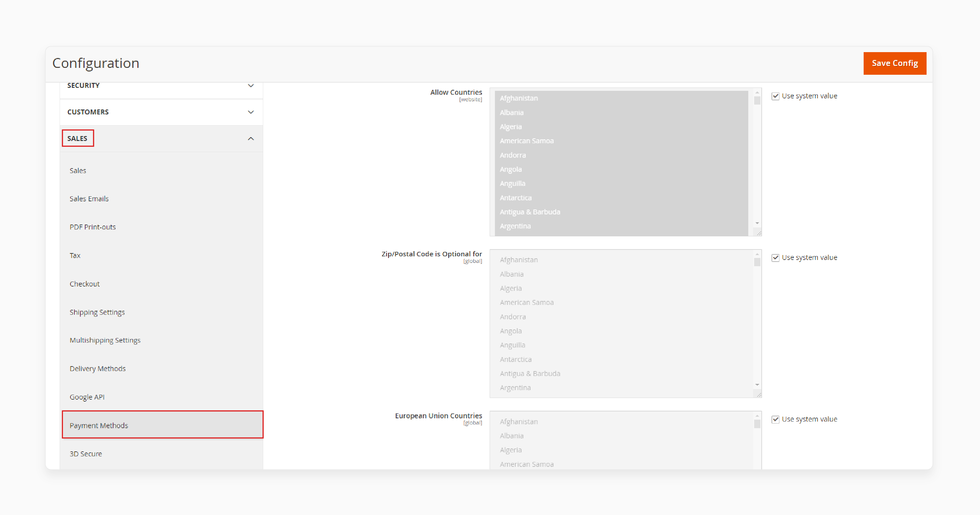Select Multishipping Settings option
Image resolution: width=980 pixels, height=515 pixels.
click(106, 340)
